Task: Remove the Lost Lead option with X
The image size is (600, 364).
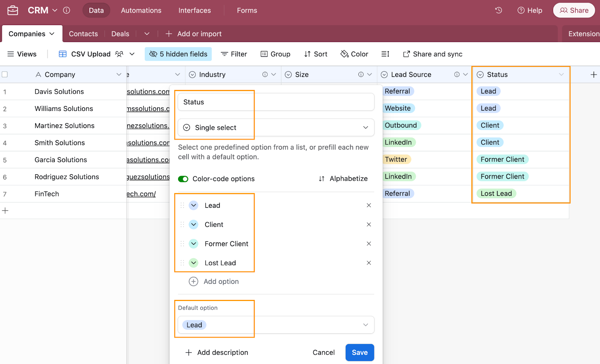Action: pos(369,263)
